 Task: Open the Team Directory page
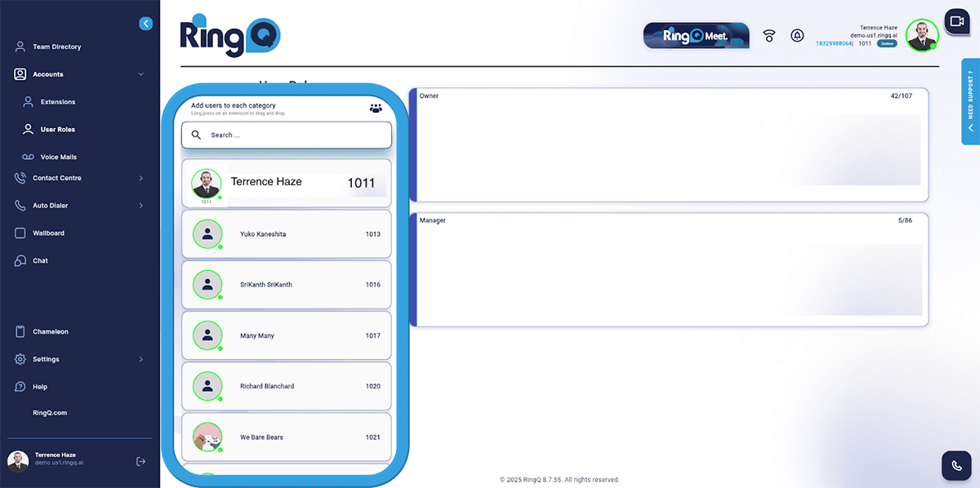click(x=56, y=47)
